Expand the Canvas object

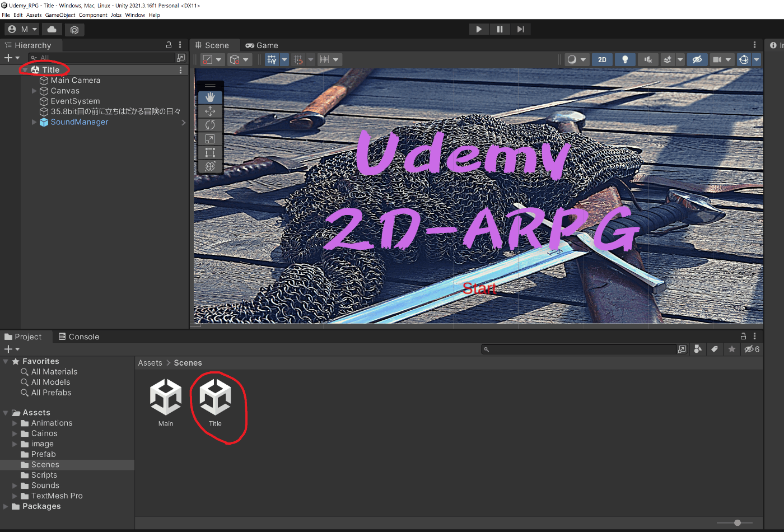point(34,91)
